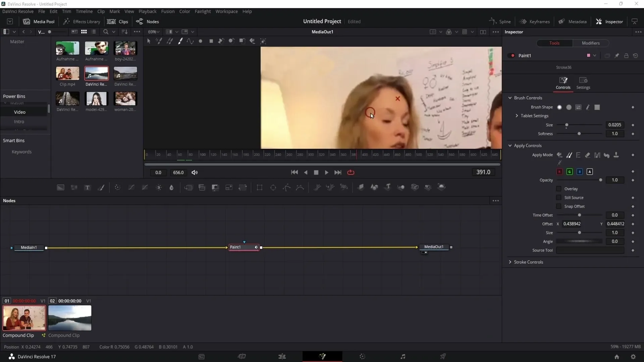Click the Modifiers tab in Inspector panel
The height and width of the screenshot is (362, 644).
(591, 43)
